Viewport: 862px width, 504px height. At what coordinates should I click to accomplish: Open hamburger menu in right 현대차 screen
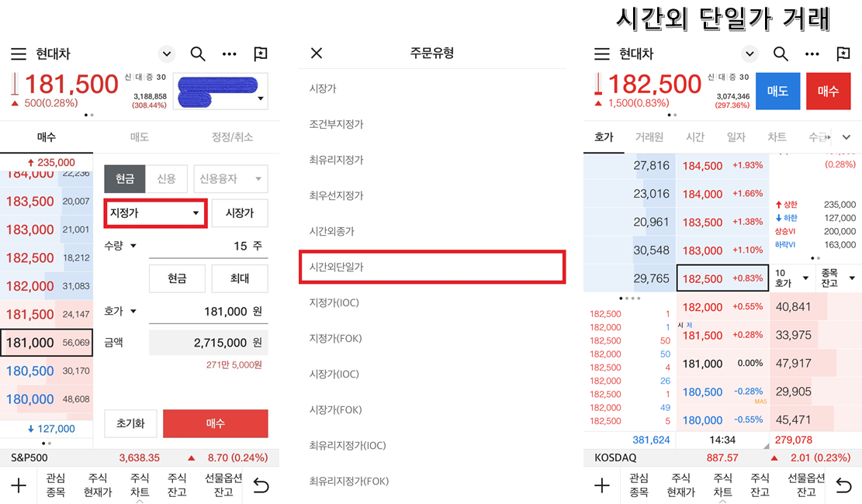pyautogui.click(x=602, y=54)
